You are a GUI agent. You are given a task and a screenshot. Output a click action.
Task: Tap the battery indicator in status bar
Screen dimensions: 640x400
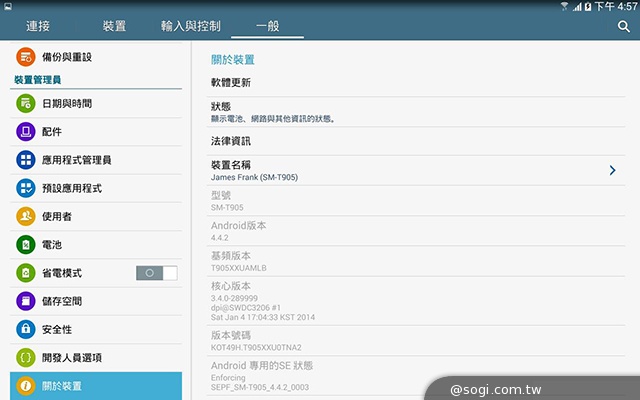point(588,7)
